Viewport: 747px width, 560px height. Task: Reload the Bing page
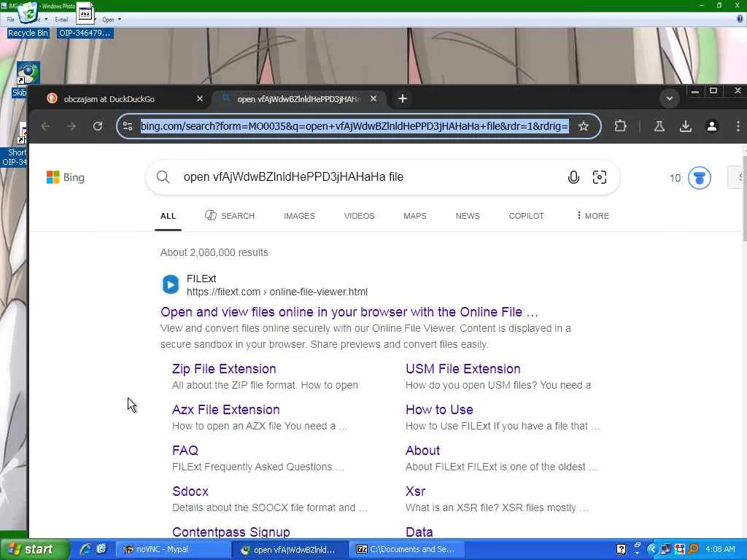click(98, 126)
